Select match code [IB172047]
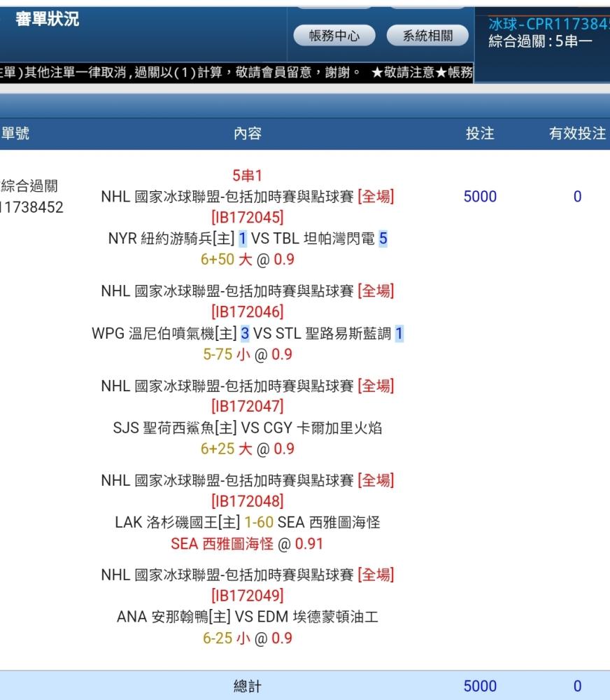The image size is (610, 700). click(x=248, y=406)
